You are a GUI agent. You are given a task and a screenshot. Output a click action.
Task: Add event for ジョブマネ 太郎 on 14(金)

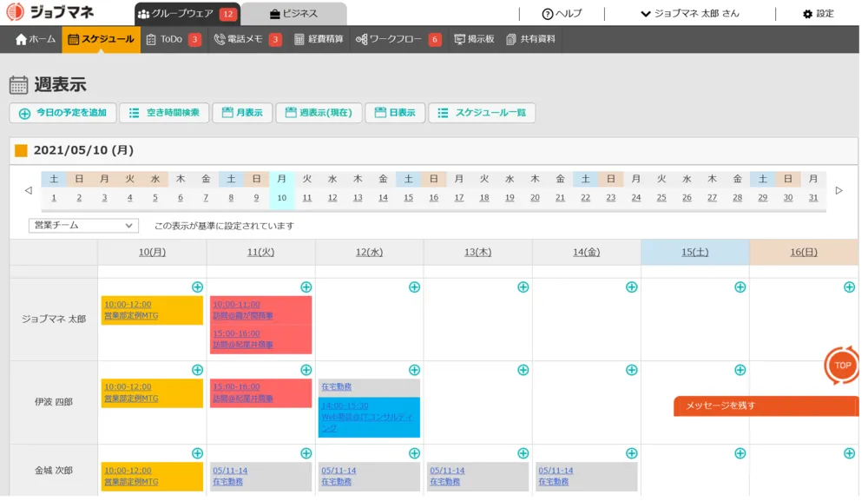tap(632, 287)
